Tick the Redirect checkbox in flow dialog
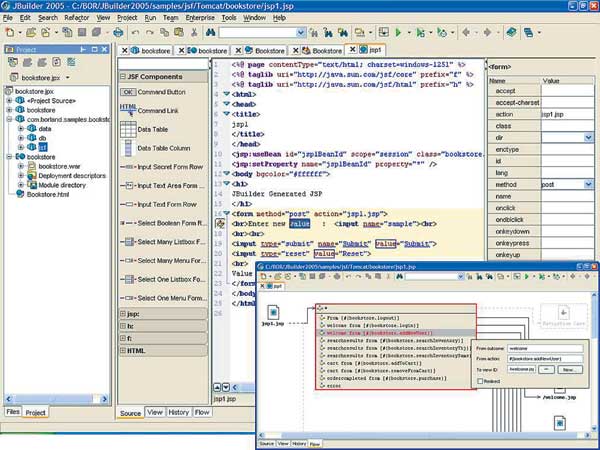Viewport: 600px width, 450px height. pos(480,381)
